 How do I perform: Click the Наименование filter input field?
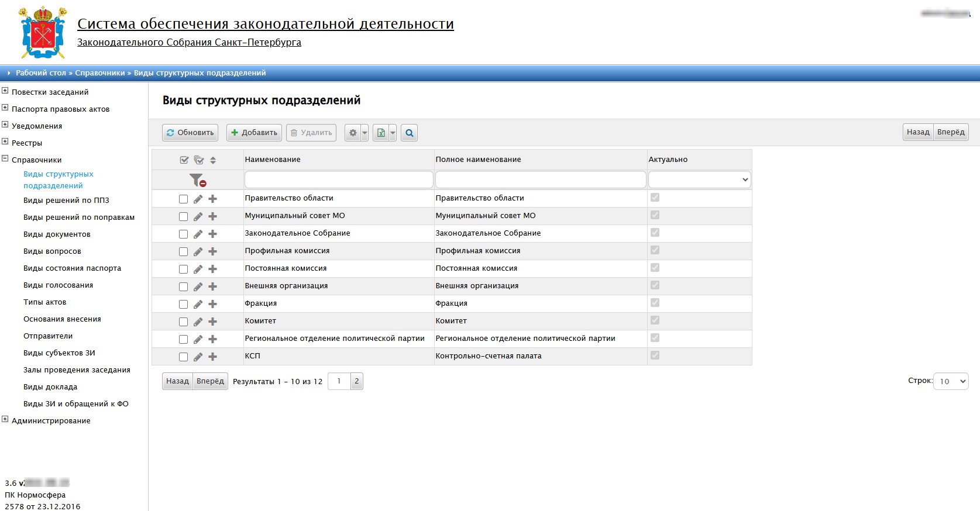coord(339,179)
